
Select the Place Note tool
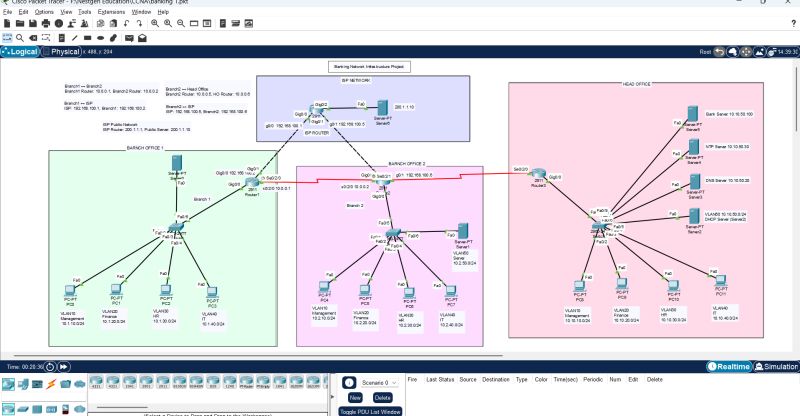[62, 38]
